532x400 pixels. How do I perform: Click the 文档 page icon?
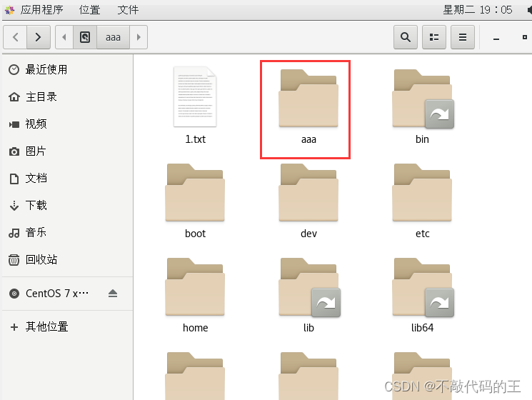coord(14,179)
